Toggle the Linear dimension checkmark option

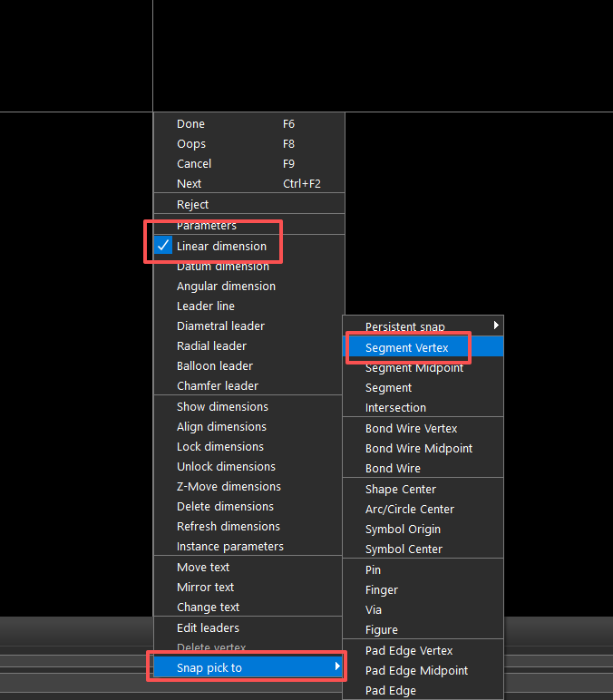coord(221,246)
